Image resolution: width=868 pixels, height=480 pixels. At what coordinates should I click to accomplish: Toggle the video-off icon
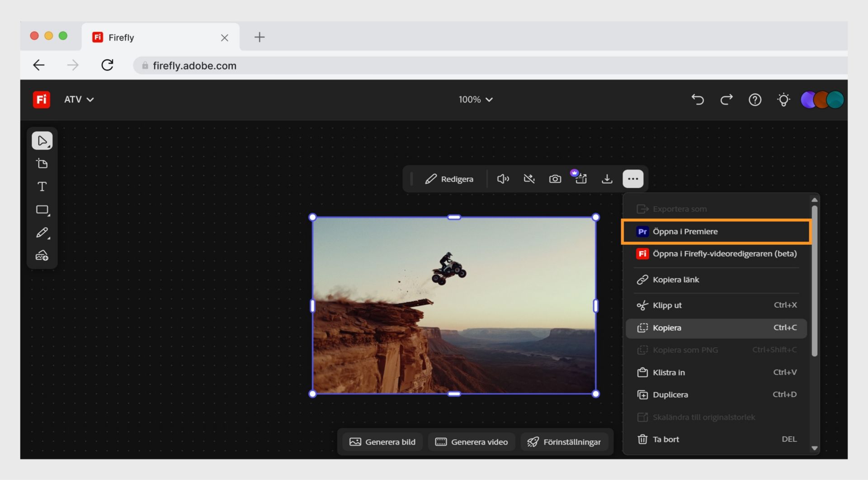coord(529,179)
